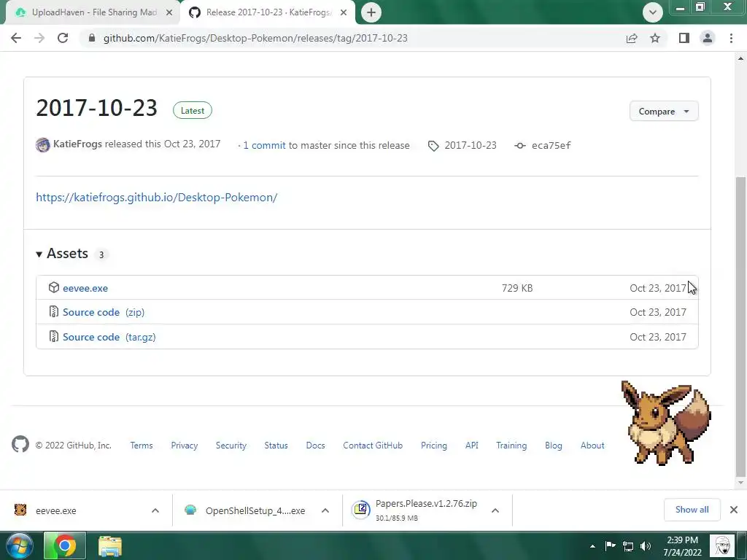Click the Latest release badge
The height and width of the screenshot is (560, 747).
(193, 111)
